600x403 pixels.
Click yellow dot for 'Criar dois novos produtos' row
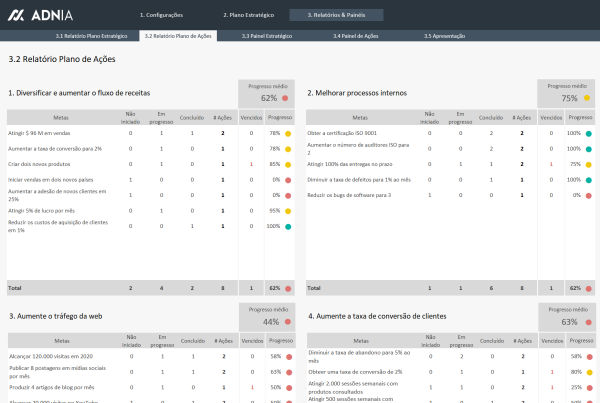[287, 165]
